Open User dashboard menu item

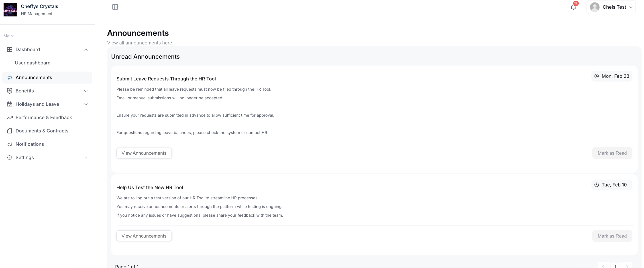point(33,63)
